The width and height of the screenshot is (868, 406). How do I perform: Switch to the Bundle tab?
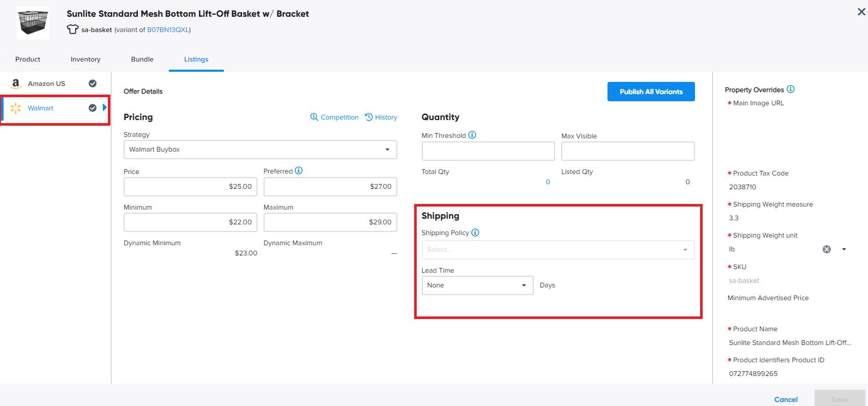click(142, 60)
